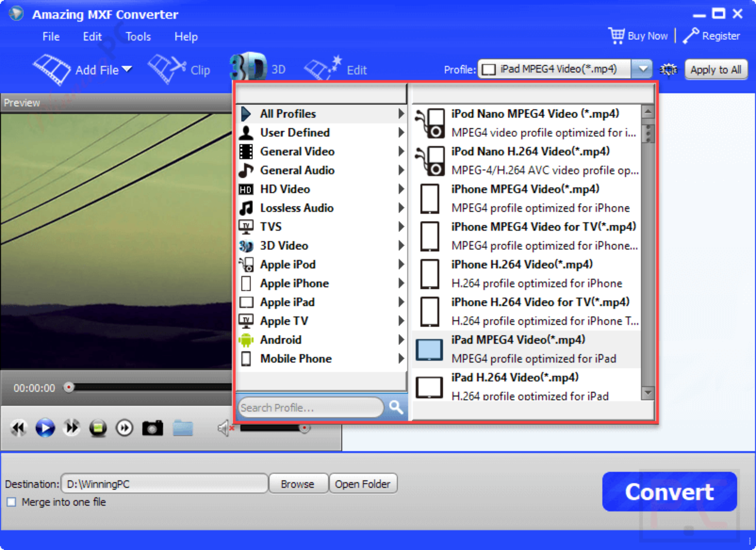Expand the Add File dropdown arrow
The height and width of the screenshot is (550, 756).
(x=127, y=69)
